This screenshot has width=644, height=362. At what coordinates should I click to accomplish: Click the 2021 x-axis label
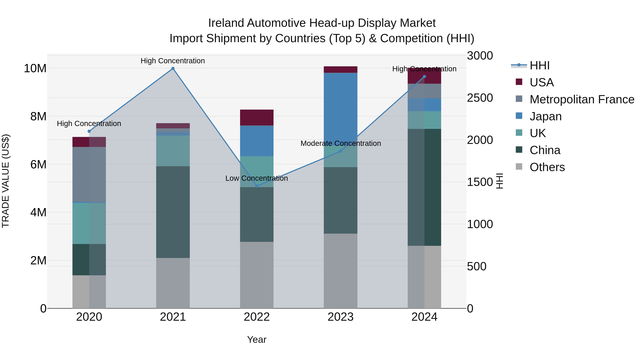(173, 317)
